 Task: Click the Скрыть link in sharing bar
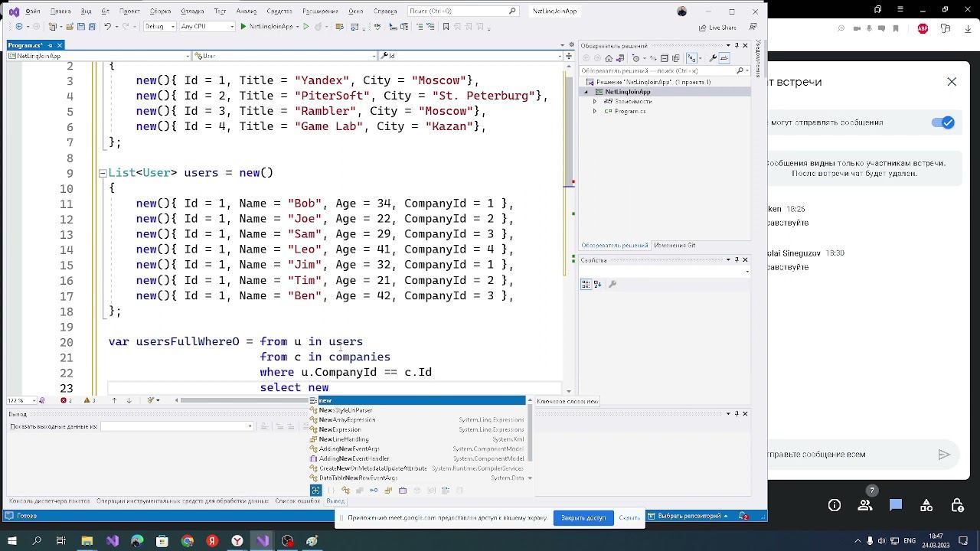(629, 518)
